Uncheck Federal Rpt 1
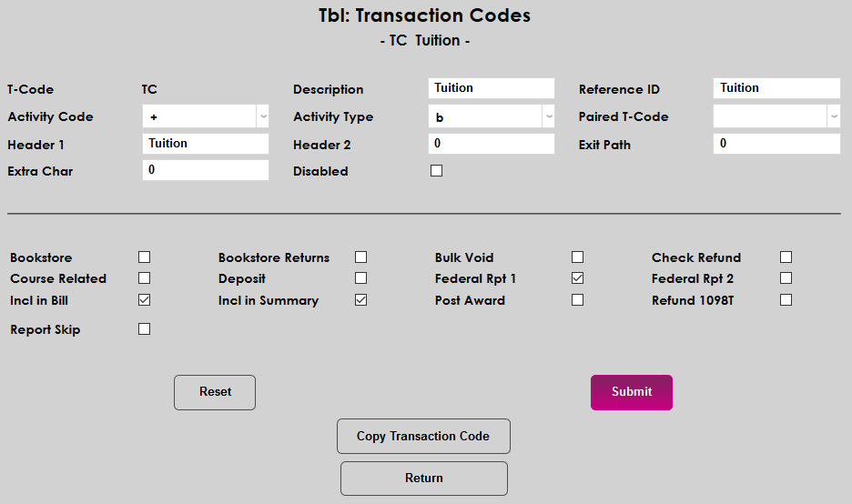Screen dimensions: 852x504 [577, 278]
